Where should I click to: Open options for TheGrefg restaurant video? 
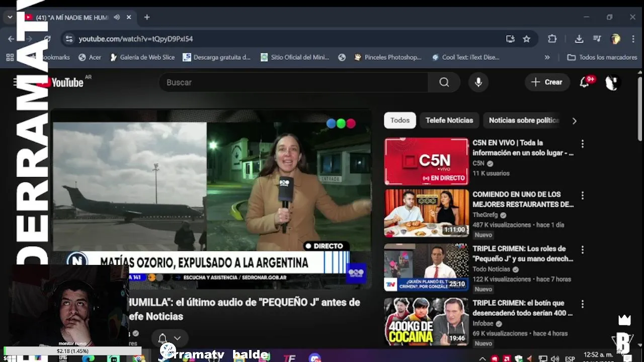coord(582,195)
